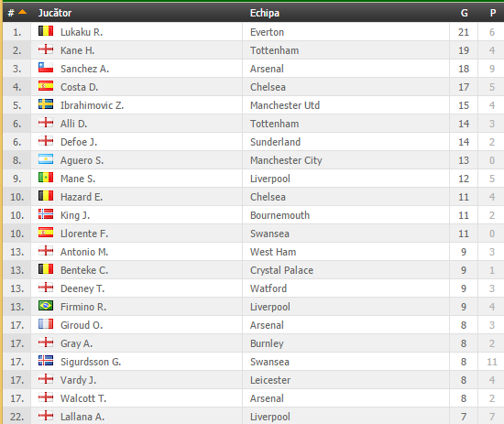Click the Sweden flag beside Ibrahimovic Z.
This screenshot has height=424, width=504.
pyautogui.click(x=46, y=104)
